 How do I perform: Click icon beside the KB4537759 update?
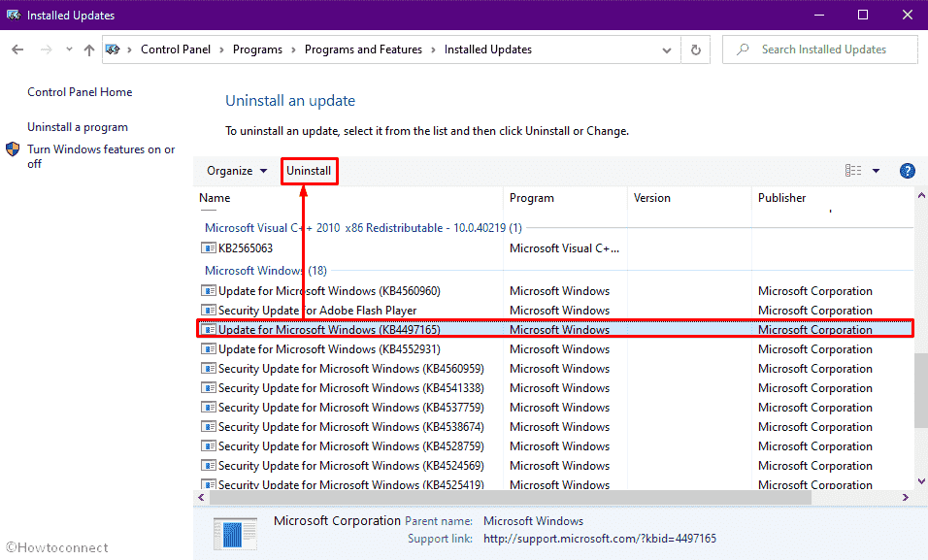tap(209, 408)
